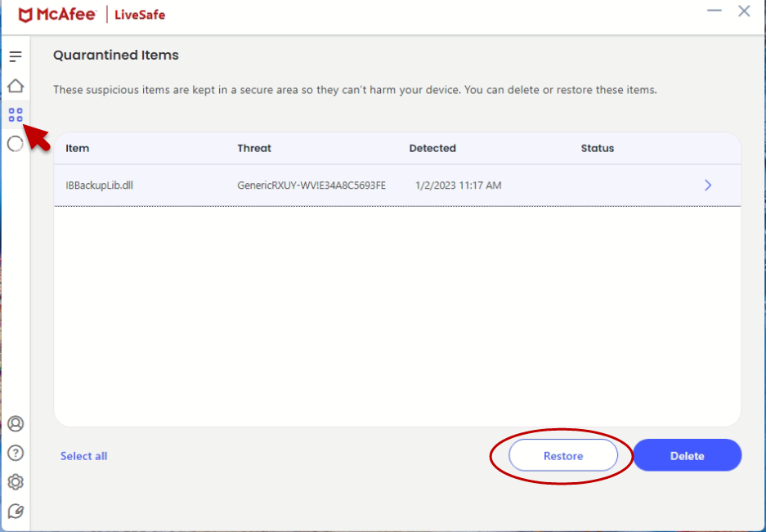This screenshot has height=532, width=766.
Task: Click the Item column header
Action: (77, 149)
